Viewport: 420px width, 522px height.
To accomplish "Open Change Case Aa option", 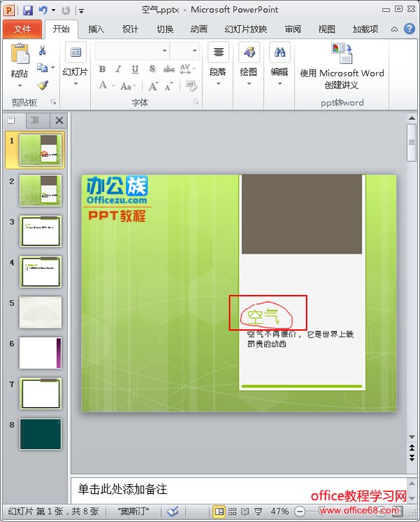I will click(x=126, y=86).
